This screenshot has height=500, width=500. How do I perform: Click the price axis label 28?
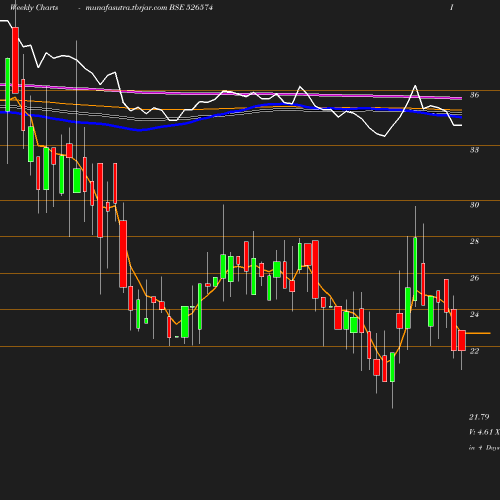tap(474, 241)
